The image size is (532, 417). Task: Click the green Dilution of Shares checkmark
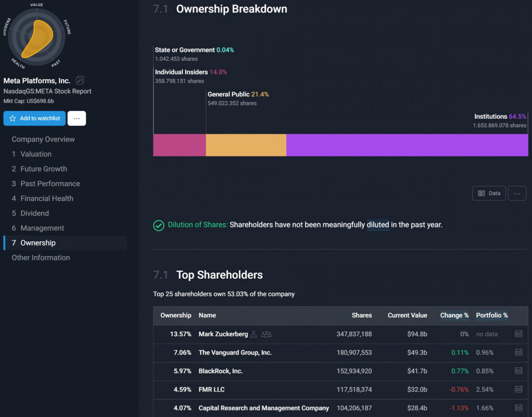tap(158, 225)
